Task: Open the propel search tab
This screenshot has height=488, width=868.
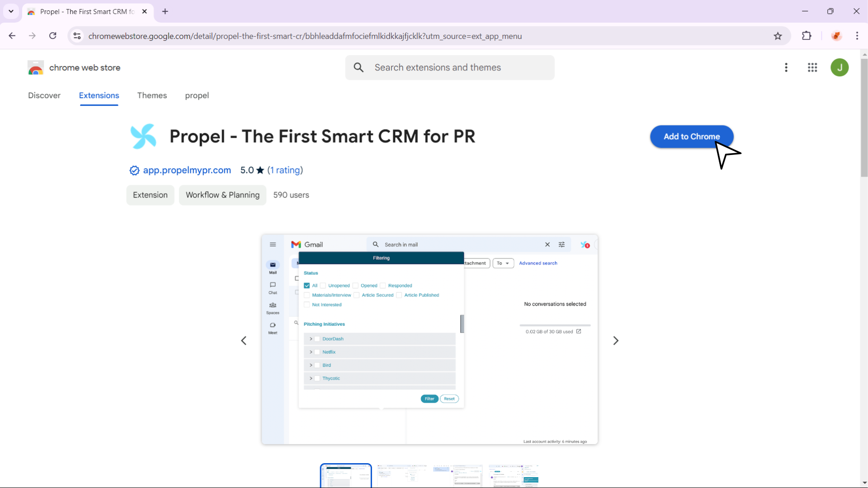Action: [x=197, y=95]
